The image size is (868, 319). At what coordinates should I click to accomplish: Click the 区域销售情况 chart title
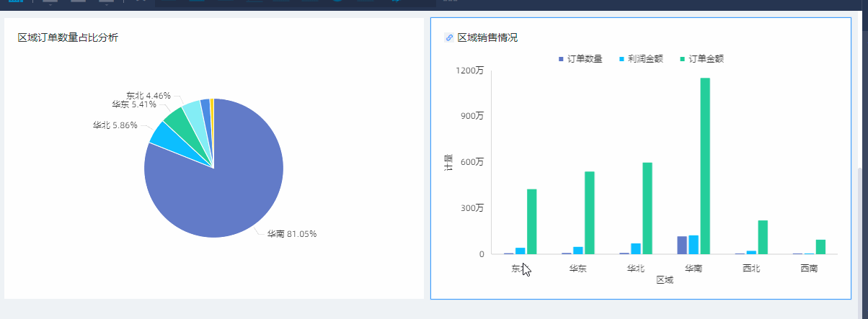pyautogui.click(x=487, y=37)
